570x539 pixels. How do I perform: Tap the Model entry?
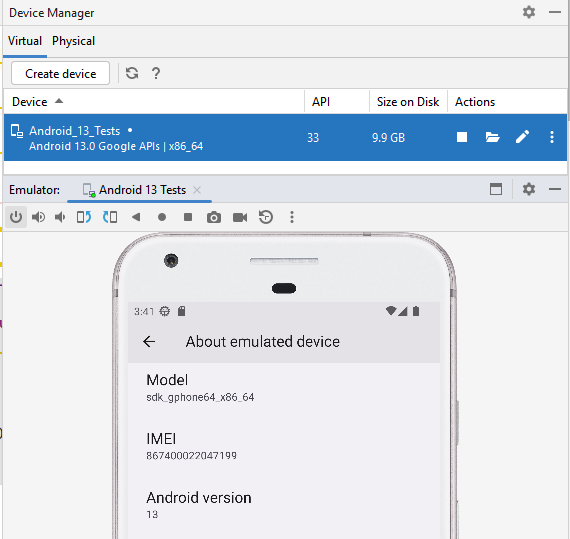point(284,388)
